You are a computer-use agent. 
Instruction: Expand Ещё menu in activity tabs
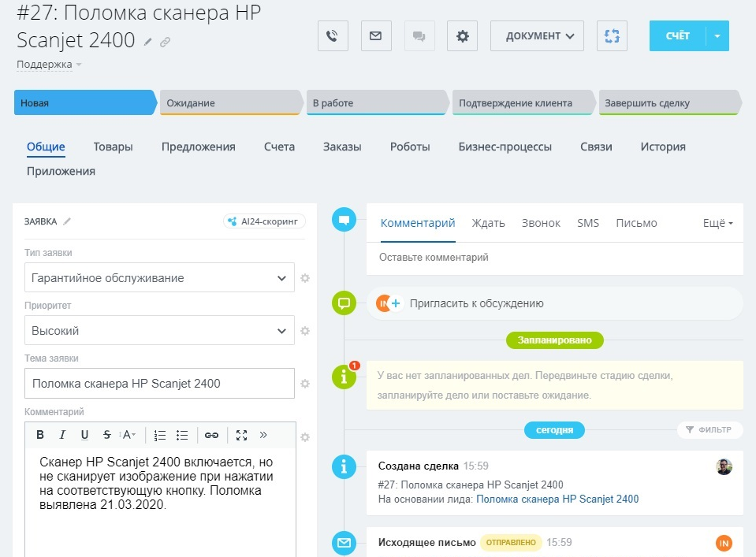pos(718,223)
